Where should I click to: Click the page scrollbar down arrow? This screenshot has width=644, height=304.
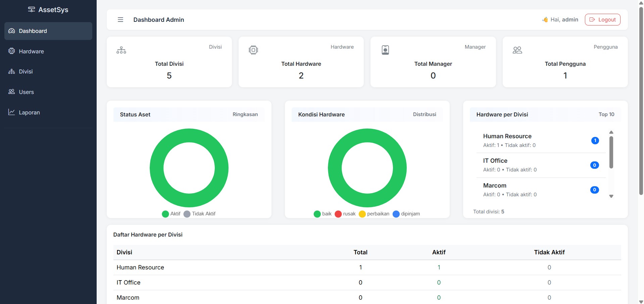coord(641,301)
